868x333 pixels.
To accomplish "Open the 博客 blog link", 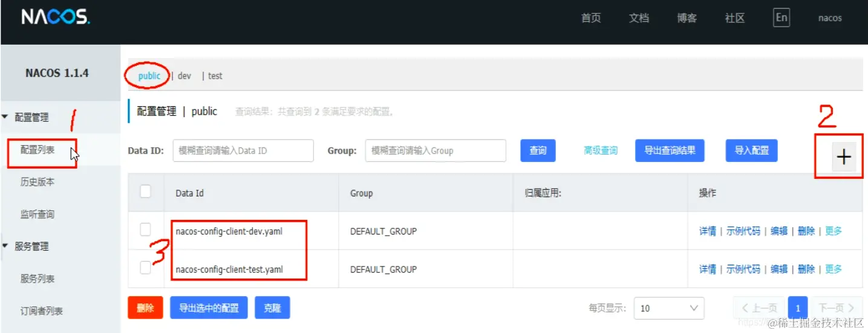I will pos(687,18).
